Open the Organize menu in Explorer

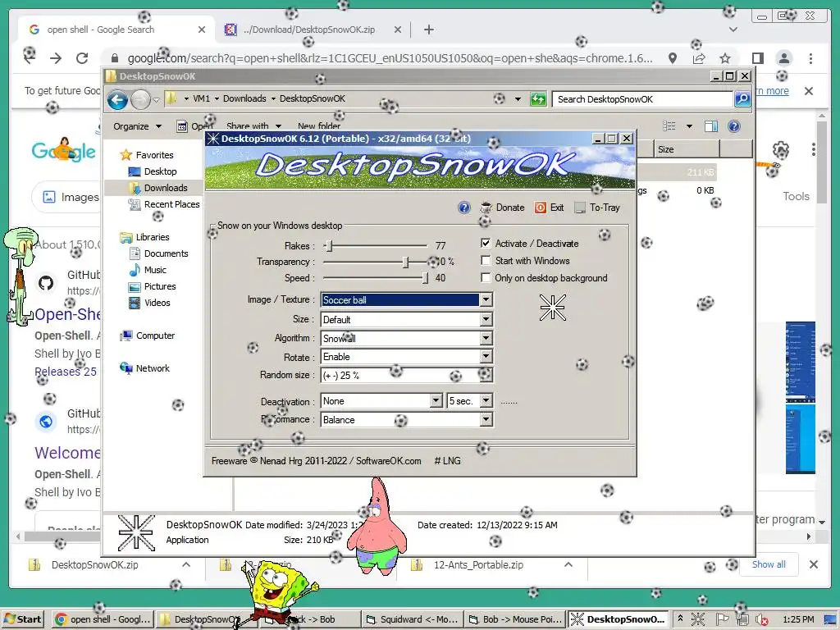pyautogui.click(x=137, y=126)
